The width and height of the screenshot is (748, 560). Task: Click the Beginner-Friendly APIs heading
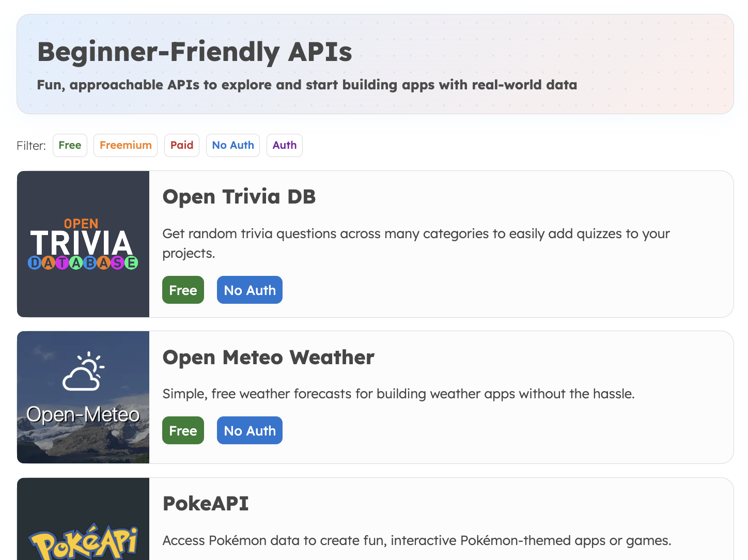coord(195,52)
